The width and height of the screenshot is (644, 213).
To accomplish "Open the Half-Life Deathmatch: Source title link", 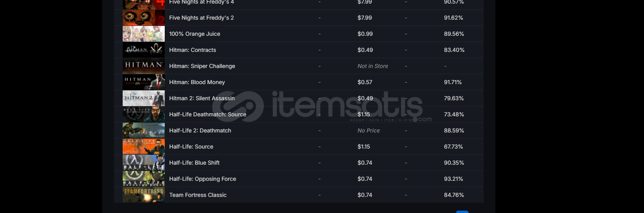I will pos(208,114).
